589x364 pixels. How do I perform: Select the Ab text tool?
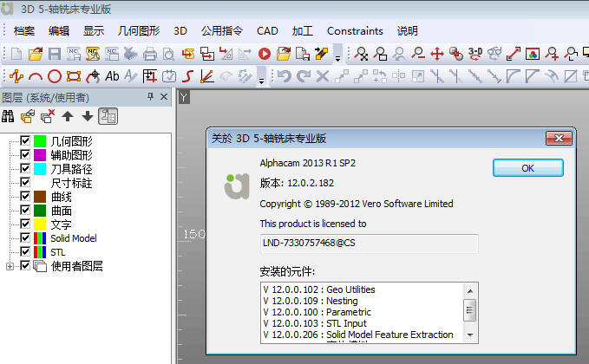(x=112, y=76)
